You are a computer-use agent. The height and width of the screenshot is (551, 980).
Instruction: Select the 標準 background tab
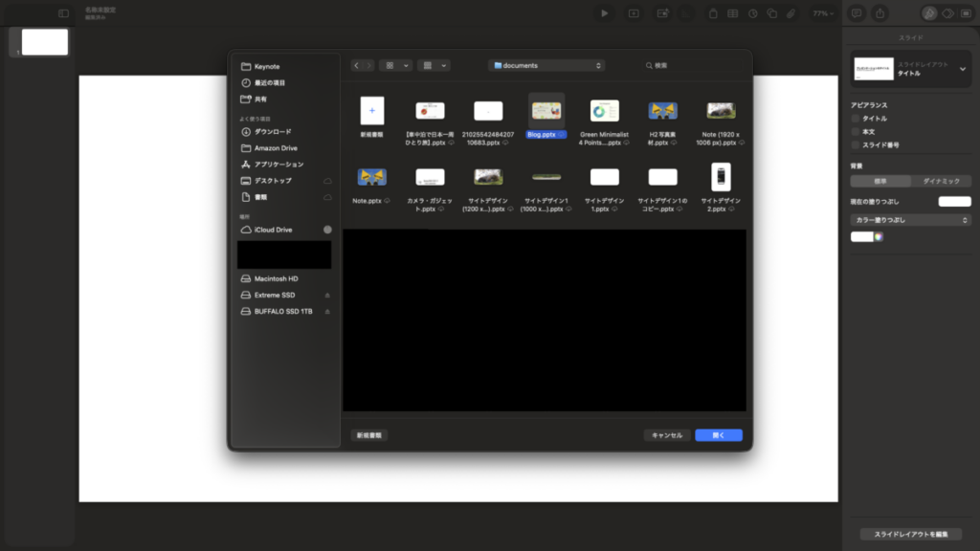point(880,181)
